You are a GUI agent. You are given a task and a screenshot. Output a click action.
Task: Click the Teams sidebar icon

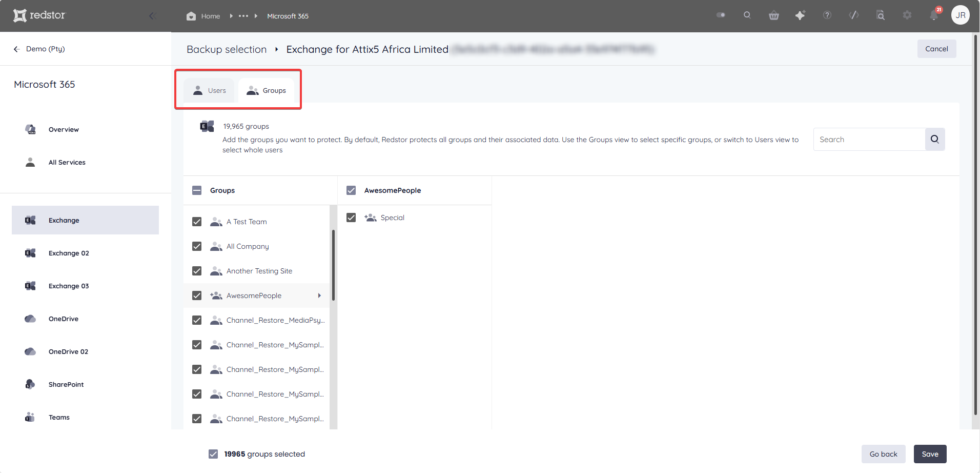tap(30, 417)
